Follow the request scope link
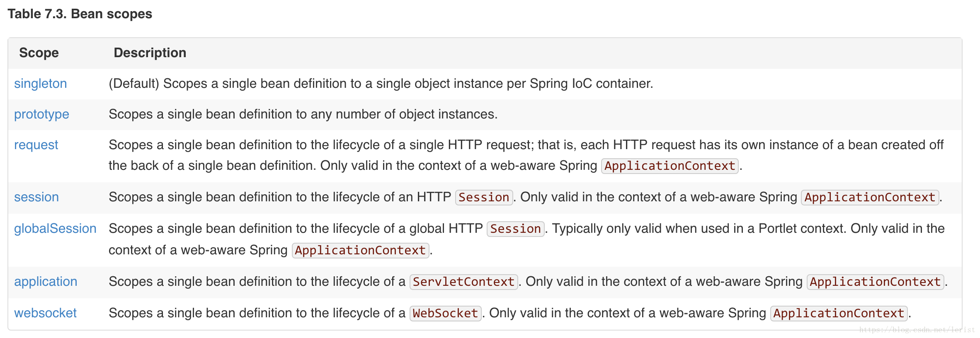Viewport: 980px width, 338px height. [x=36, y=145]
